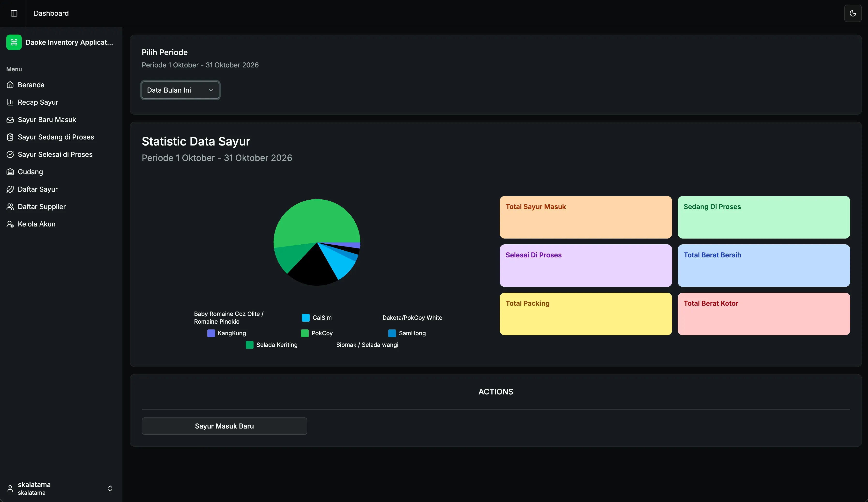Switch theme with the moon icon
868x502 pixels.
click(853, 14)
